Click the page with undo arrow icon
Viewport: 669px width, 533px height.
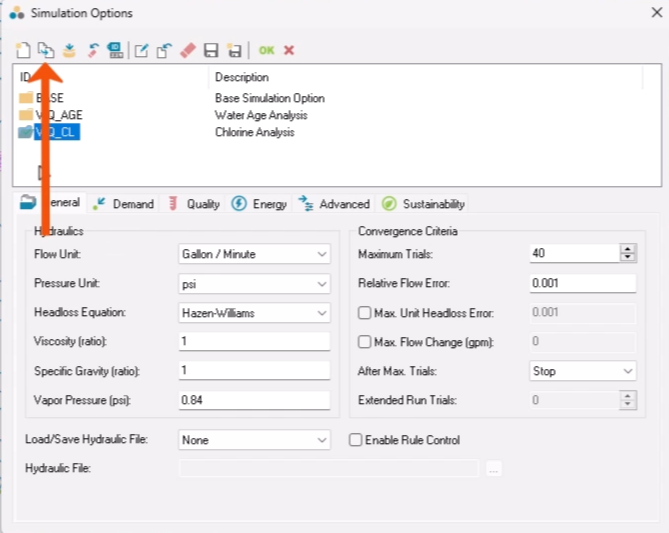[164, 50]
